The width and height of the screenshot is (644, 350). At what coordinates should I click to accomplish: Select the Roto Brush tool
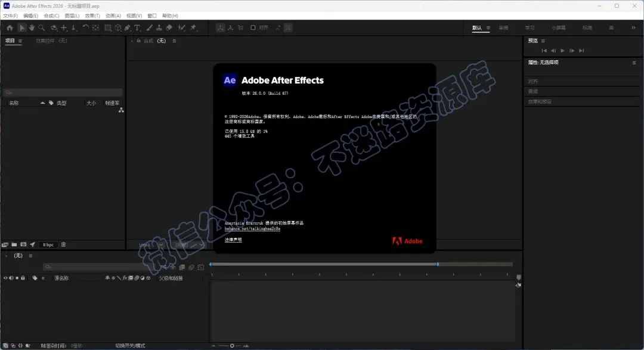(x=181, y=27)
